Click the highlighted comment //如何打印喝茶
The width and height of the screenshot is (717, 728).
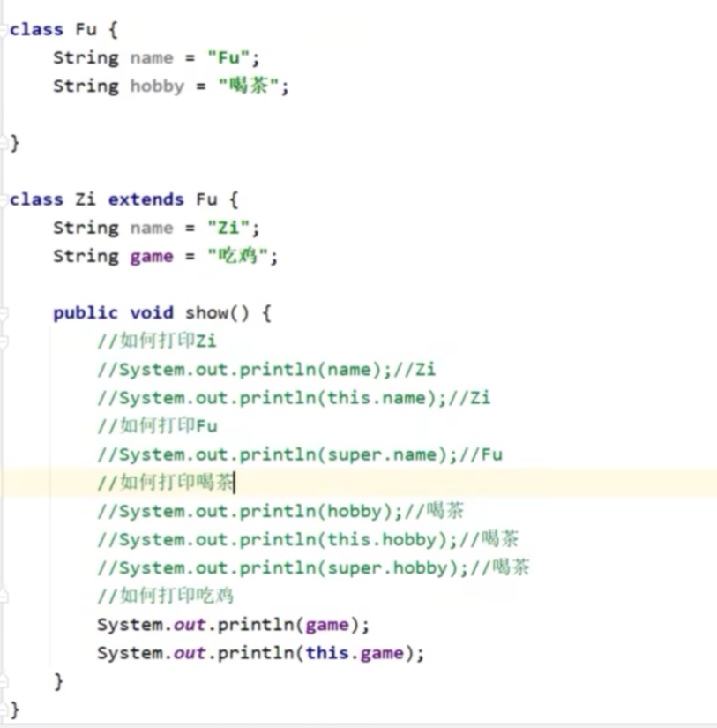[165, 483]
